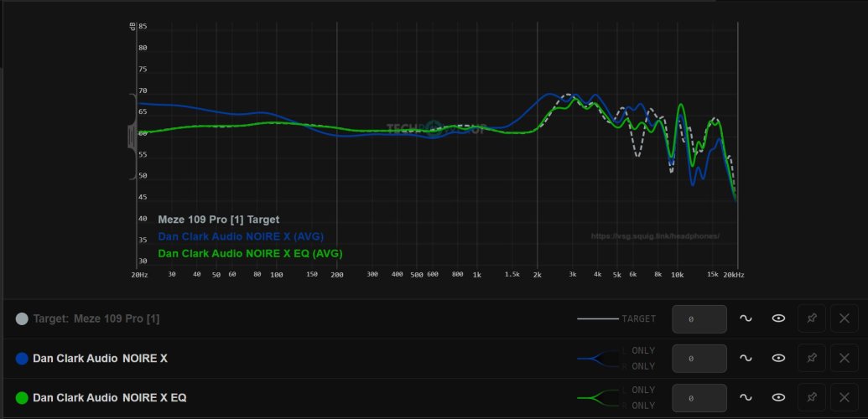Click offset field for NOIRE X
This screenshot has width=868, height=419.
point(699,359)
